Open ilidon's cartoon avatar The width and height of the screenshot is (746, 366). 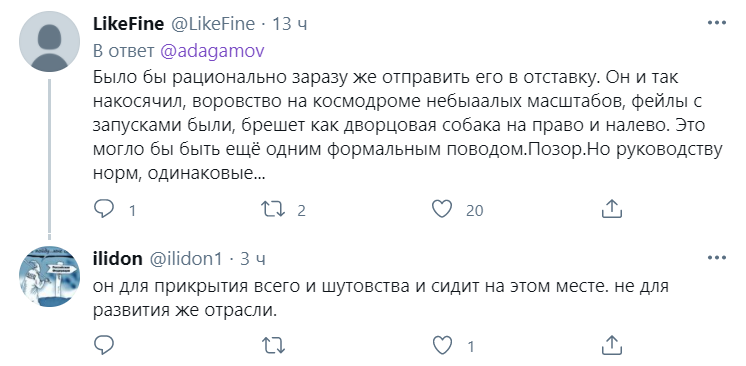(x=49, y=277)
